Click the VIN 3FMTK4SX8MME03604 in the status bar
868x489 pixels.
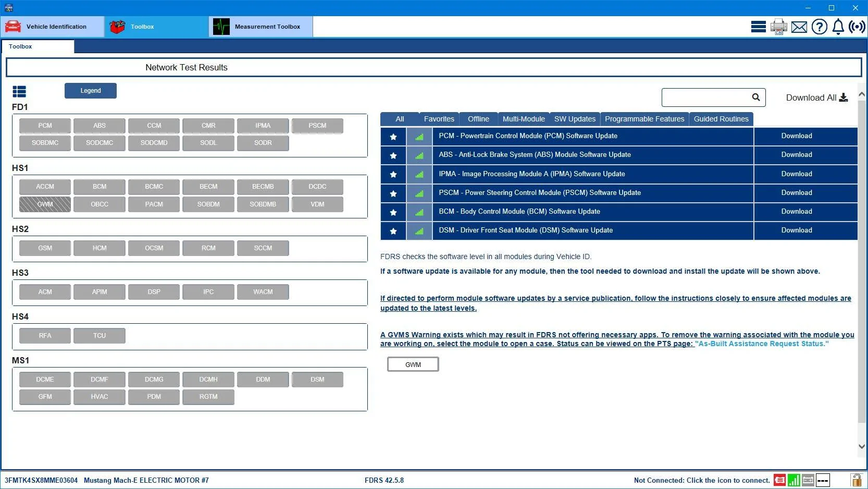click(41, 480)
